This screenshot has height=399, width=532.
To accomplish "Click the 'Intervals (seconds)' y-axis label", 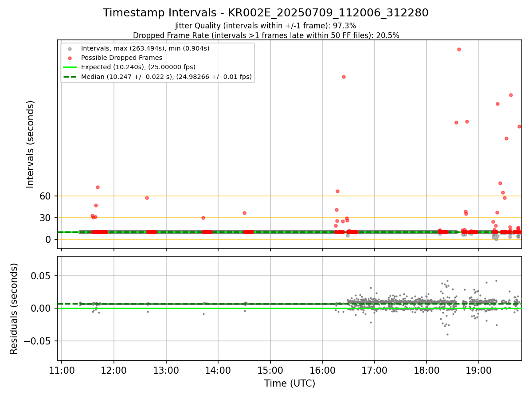I will [x=30, y=144].
